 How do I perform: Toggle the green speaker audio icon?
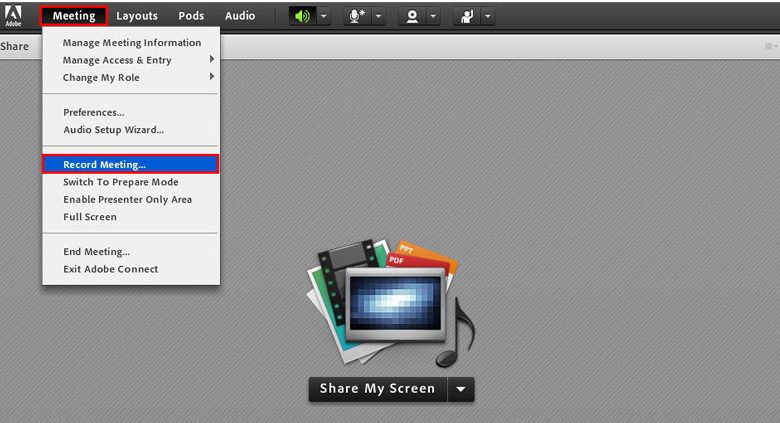click(302, 16)
